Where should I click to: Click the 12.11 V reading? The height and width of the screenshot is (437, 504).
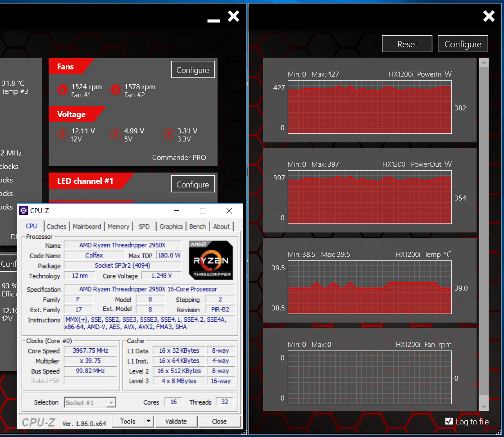(x=83, y=131)
